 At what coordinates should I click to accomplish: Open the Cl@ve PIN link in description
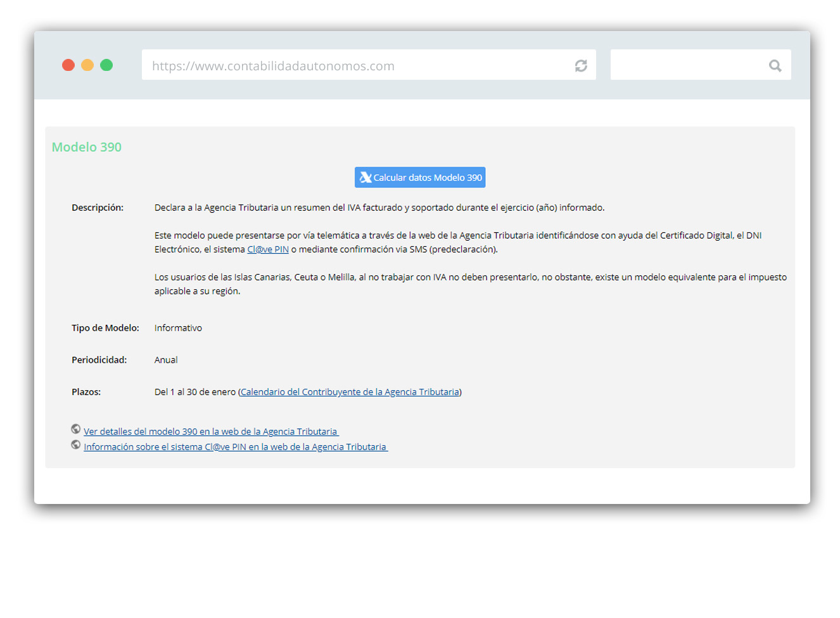268,249
